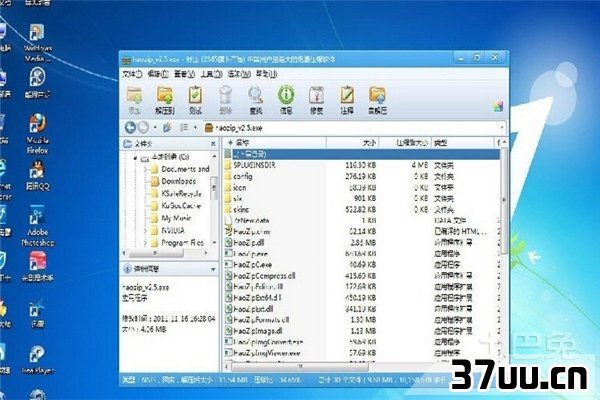Click the haozip_v2.5.exe address bar field
Viewport: 600px width, 400px height.
pyautogui.click(x=354, y=128)
